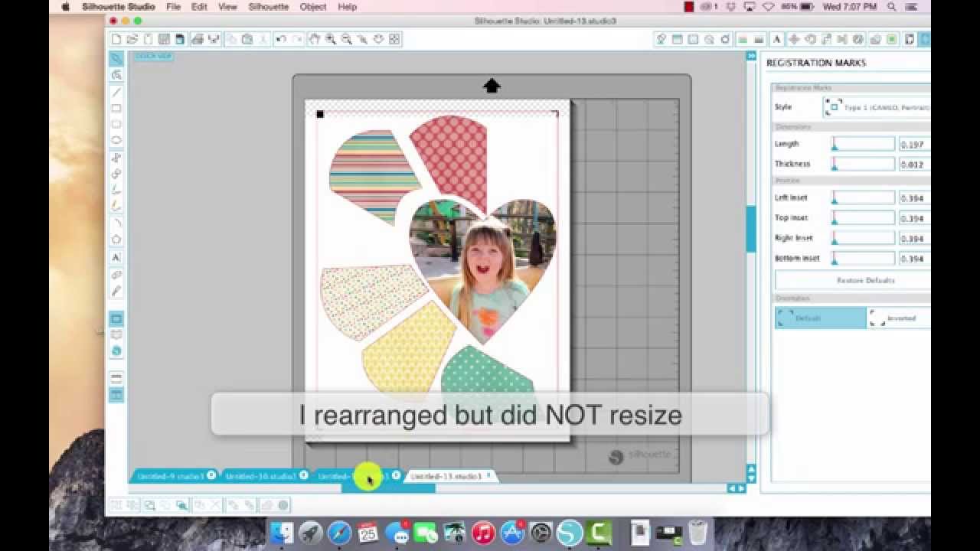980x551 pixels.
Task: Click the Design view icon on left
Action: click(116, 318)
